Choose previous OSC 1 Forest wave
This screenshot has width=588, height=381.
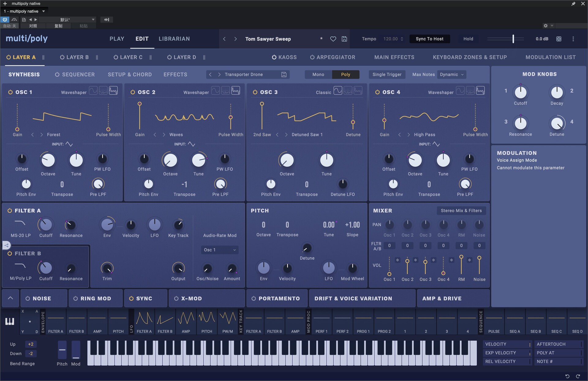point(32,135)
